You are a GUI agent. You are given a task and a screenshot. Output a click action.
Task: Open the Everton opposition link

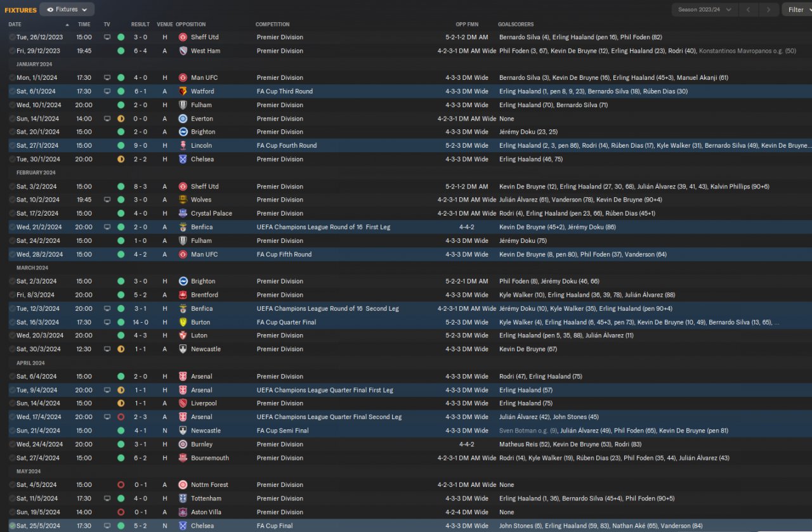pyautogui.click(x=202, y=119)
